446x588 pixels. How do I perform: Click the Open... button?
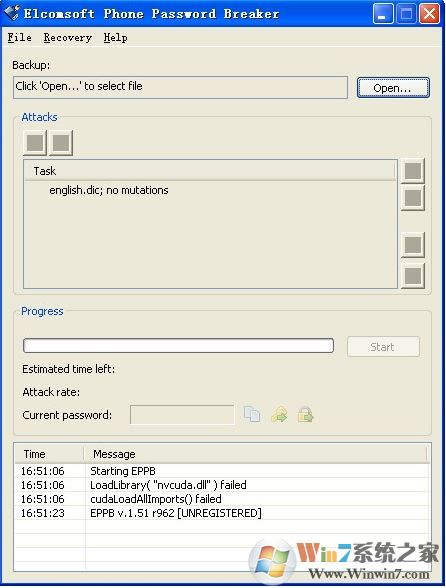393,88
